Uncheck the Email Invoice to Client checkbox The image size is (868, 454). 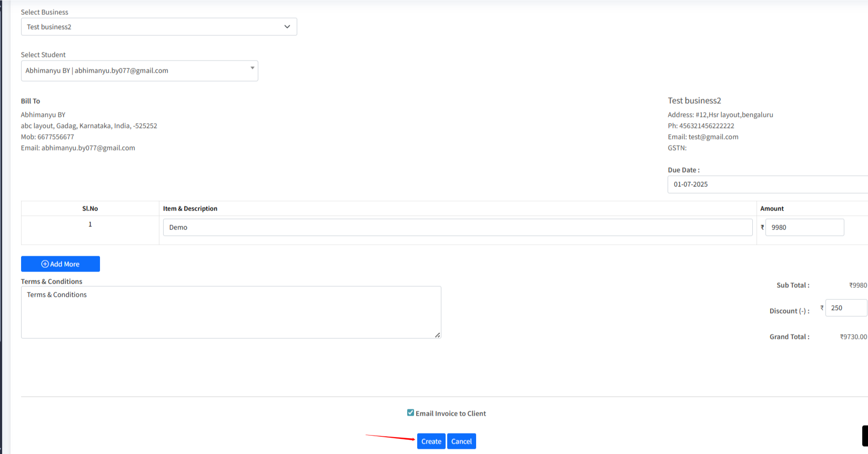tap(410, 413)
